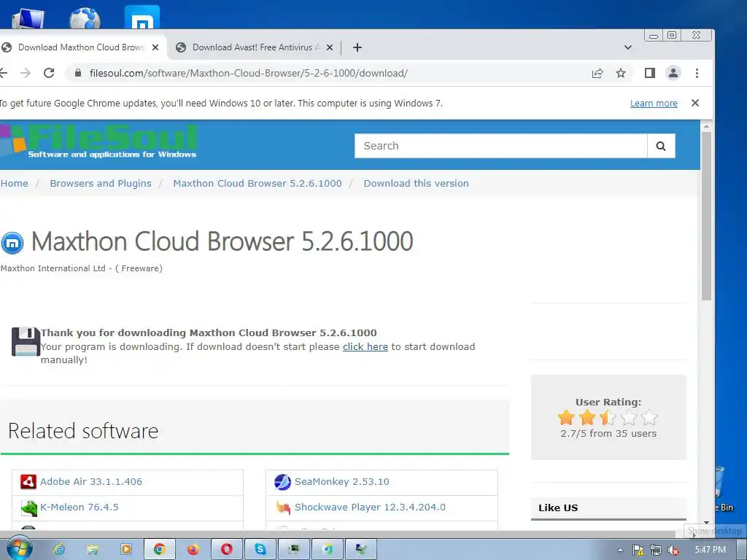Click the muted volume icon in tray
747x560 pixels.
pos(673,550)
